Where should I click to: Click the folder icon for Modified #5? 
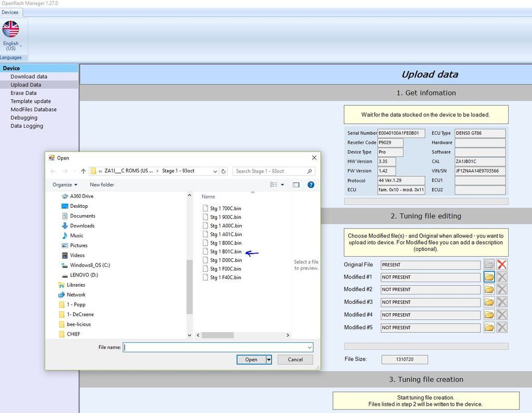489,327
